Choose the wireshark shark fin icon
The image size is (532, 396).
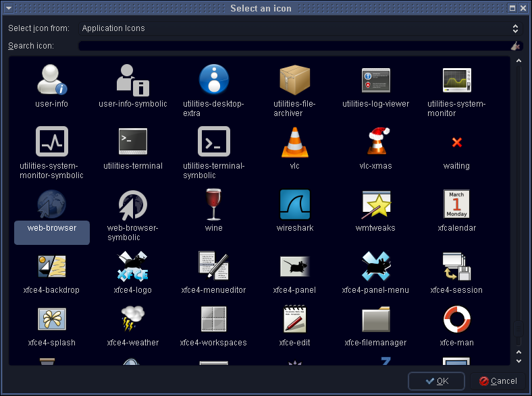coord(294,204)
